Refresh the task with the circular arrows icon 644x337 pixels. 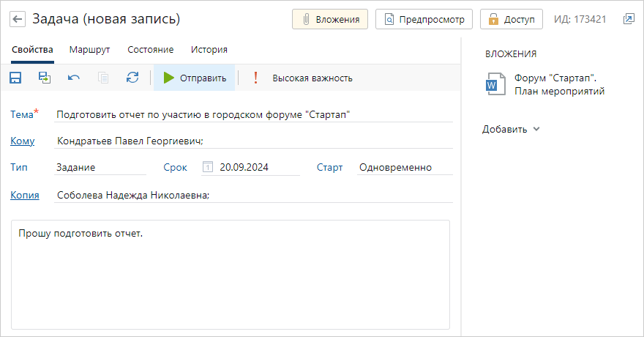(x=132, y=78)
